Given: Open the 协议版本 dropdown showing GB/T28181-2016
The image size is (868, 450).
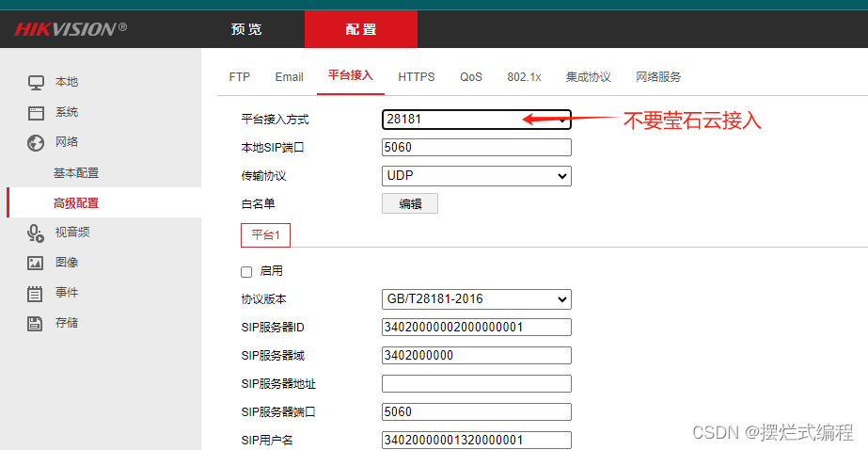Looking at the screenshot, I should [477, 299].
